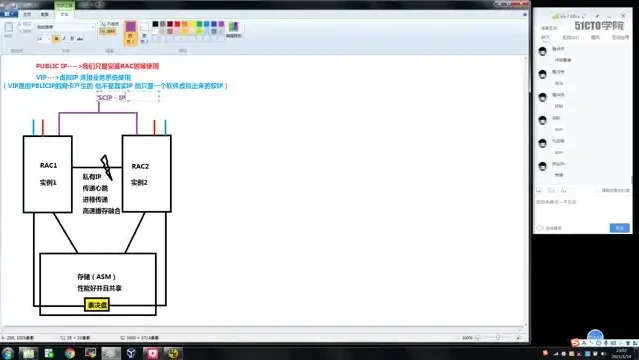Open the Edit colors palette icon
The height and width of the screenshot is (360, 639).
pos(234,29)
